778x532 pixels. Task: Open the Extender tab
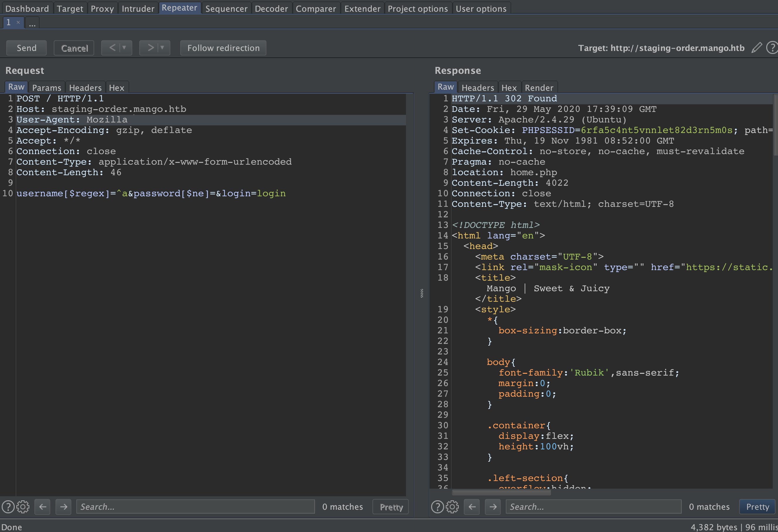[362, 8]
